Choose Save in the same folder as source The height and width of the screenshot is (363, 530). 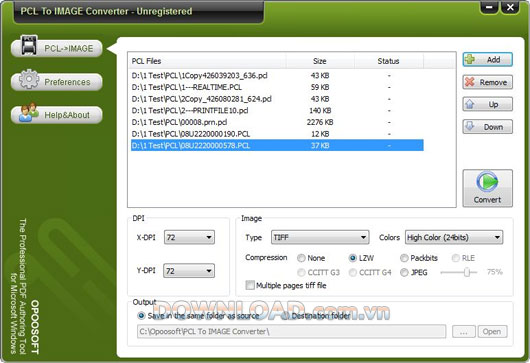pyautogui.click(x=141, y=316)
